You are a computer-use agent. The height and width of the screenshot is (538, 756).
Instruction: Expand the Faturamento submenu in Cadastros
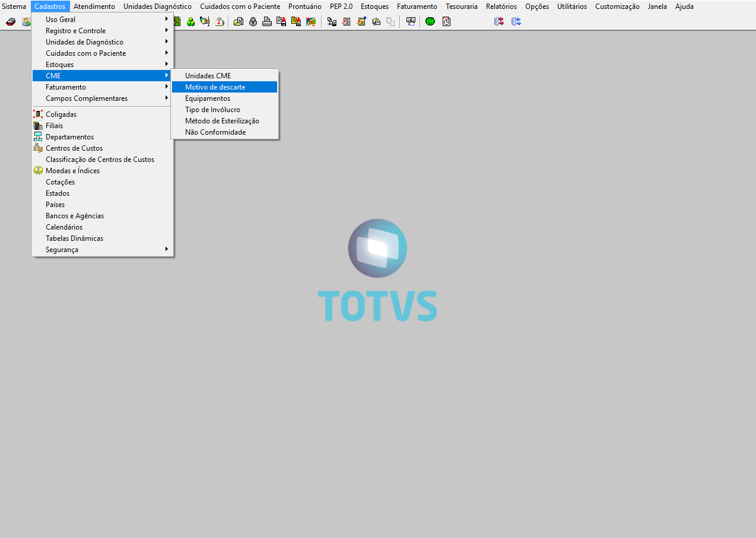[x=103, y=87]
